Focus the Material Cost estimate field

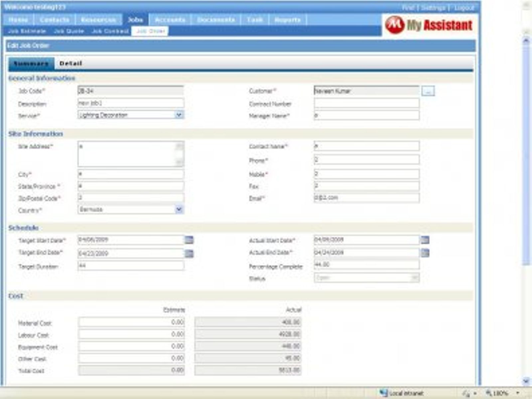(131, 322)
